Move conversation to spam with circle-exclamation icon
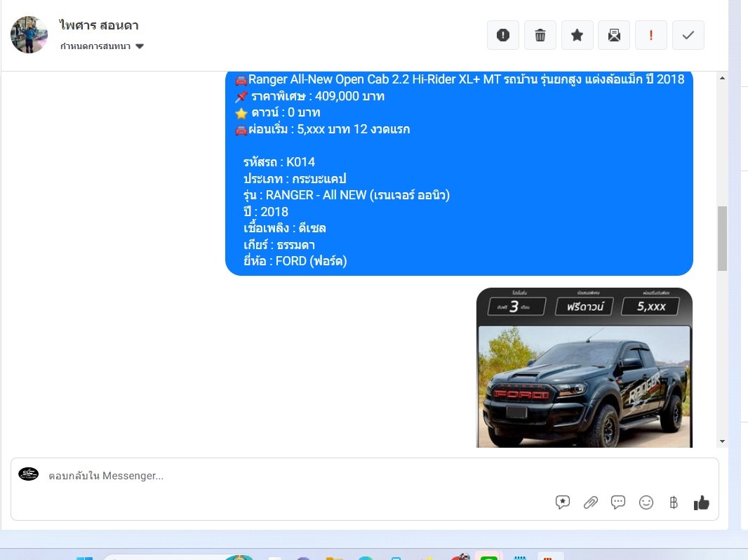Viewport: 748px width, 560px height. coord(503,35)
